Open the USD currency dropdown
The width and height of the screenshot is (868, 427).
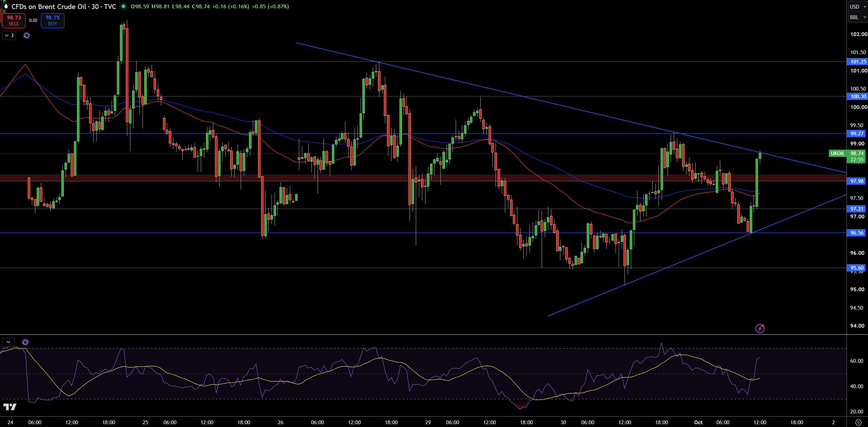pos(857,7)
